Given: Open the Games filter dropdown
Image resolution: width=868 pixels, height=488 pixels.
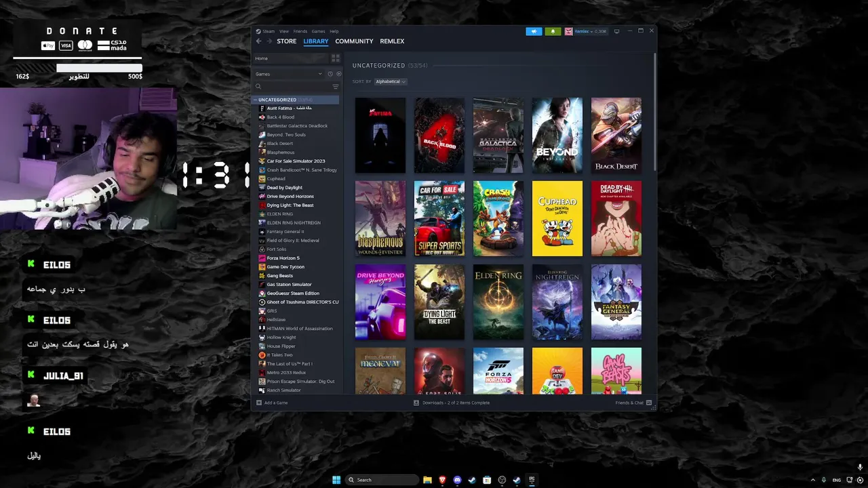Looking at the screenshot, I should pyautogui.click(x=290, y=74).
